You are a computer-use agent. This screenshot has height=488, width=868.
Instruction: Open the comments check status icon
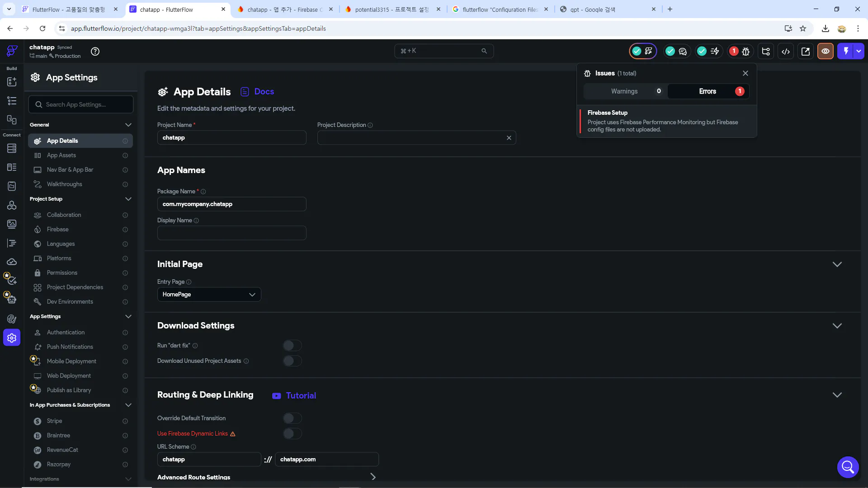click(x=676, y=52)
